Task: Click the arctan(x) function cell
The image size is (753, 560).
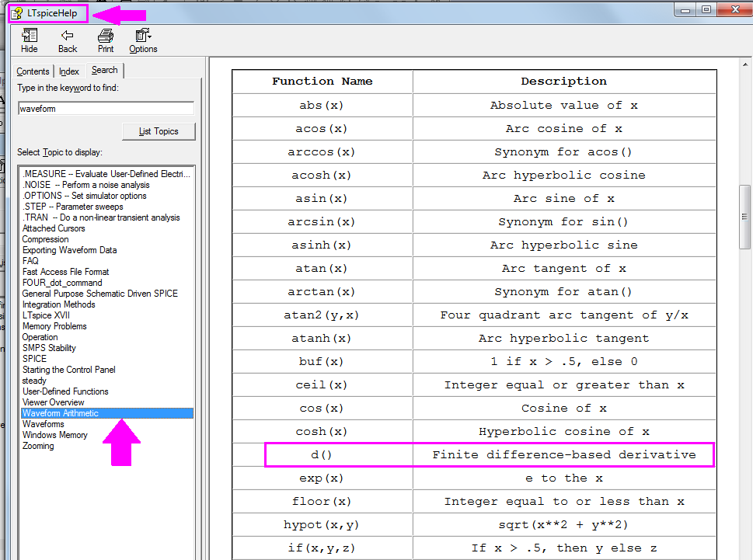Action: tap(322, 292)
